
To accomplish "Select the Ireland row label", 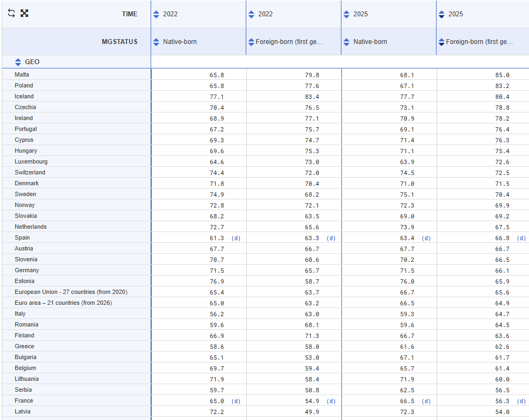I will (x=23, y=118).
